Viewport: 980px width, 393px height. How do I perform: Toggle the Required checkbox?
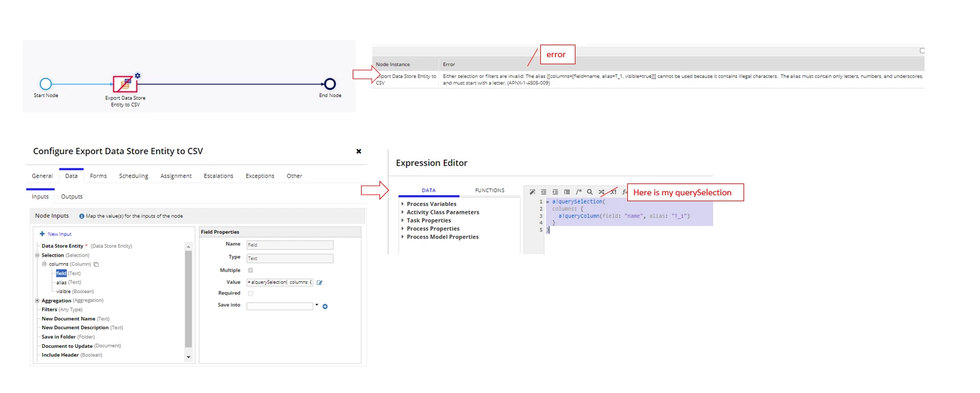pos(250,293)
